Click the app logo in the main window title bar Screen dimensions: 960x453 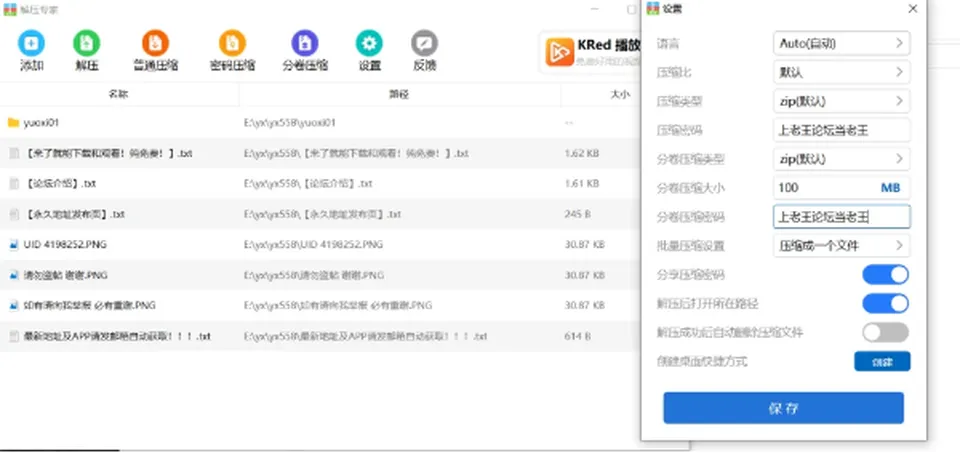tap(10, 9)
